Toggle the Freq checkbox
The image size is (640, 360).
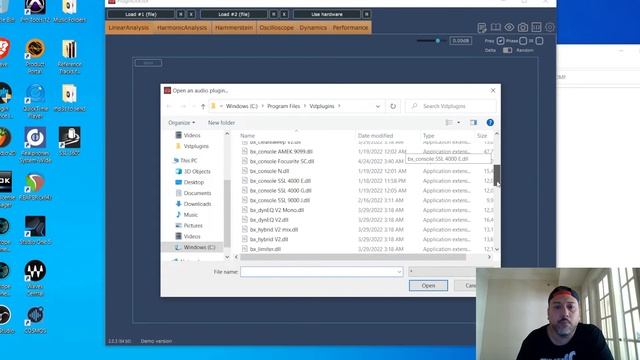(x=500, y=41)
